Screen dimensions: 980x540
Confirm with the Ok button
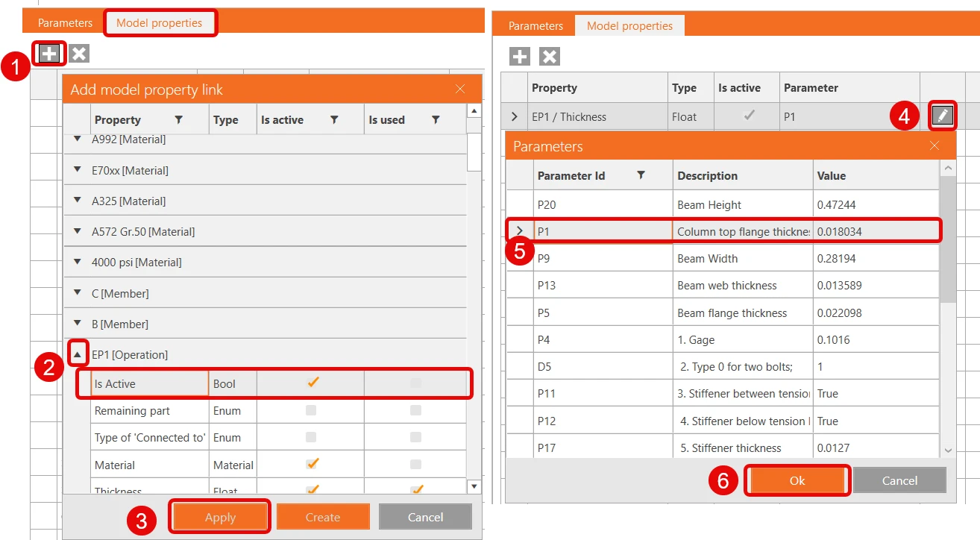coord(797,480)
